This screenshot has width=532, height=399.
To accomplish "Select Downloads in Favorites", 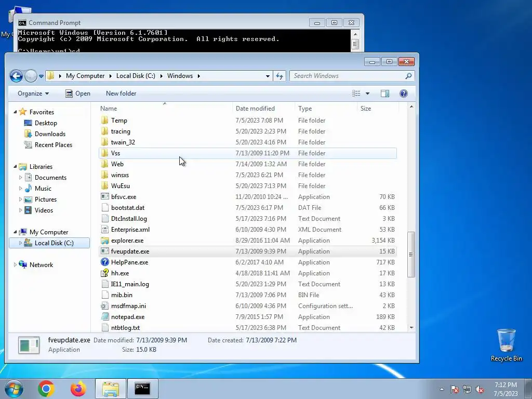I will point(50,134).
